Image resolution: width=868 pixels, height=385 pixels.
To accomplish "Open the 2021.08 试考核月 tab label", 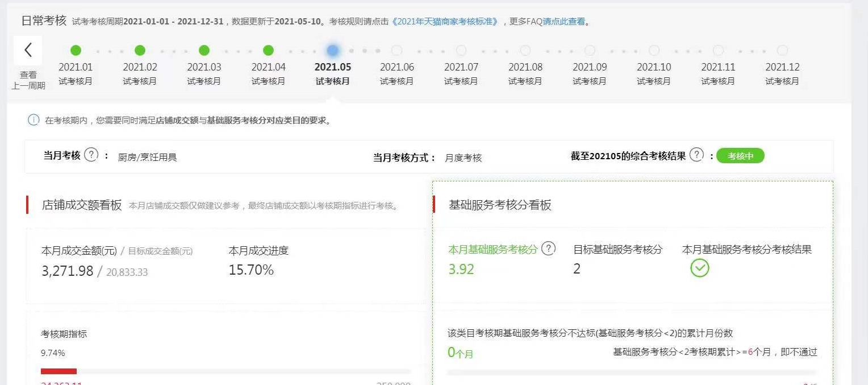I will pos(525,74).
